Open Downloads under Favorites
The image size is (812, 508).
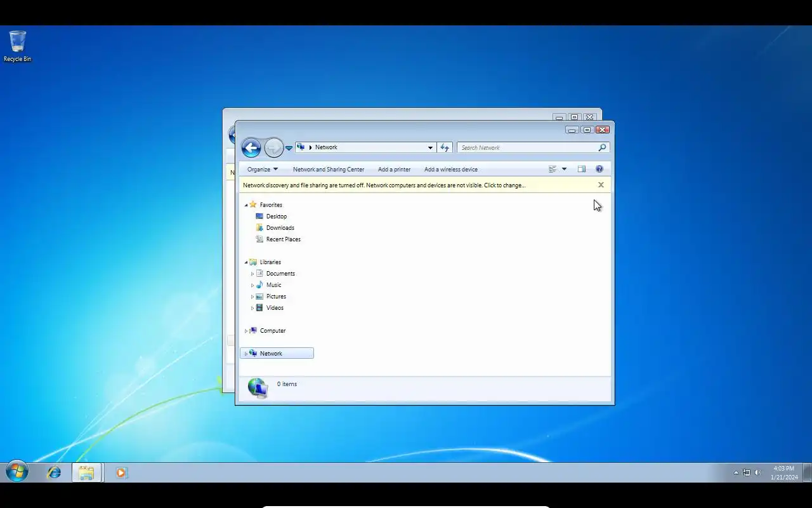(280, 228)
